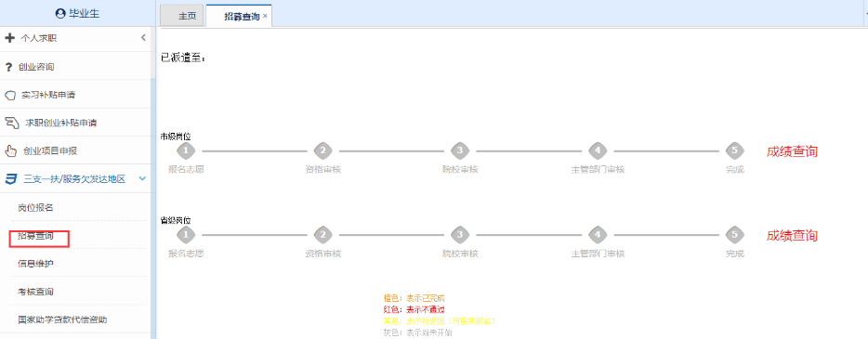Switch to the 主页 tab
Image resolution: width=868 pixels, height=339 pixels.
pos(187,16)
